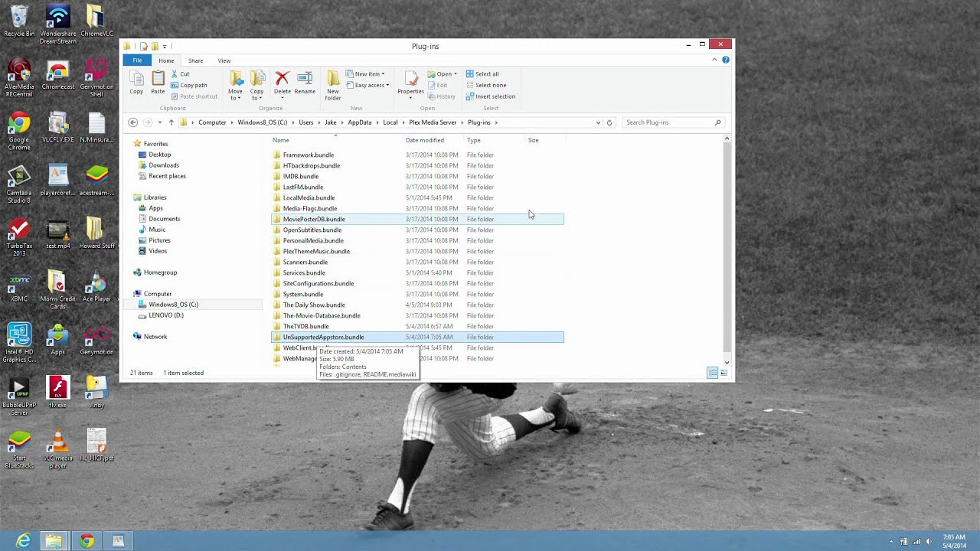Select Homegroup in navigation pane
This screenshot has width=980, height=551.
(x=160, y=272)
